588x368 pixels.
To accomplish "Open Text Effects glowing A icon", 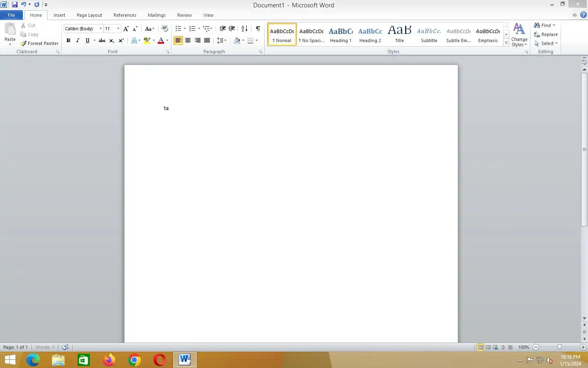I will (134, 40).
